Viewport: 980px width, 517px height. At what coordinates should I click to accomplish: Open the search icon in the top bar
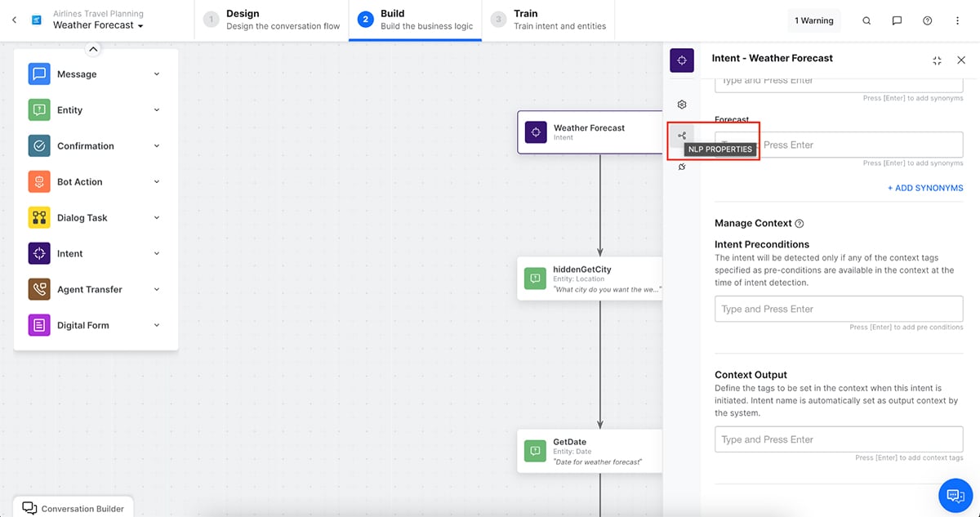(x=866, y=20)
